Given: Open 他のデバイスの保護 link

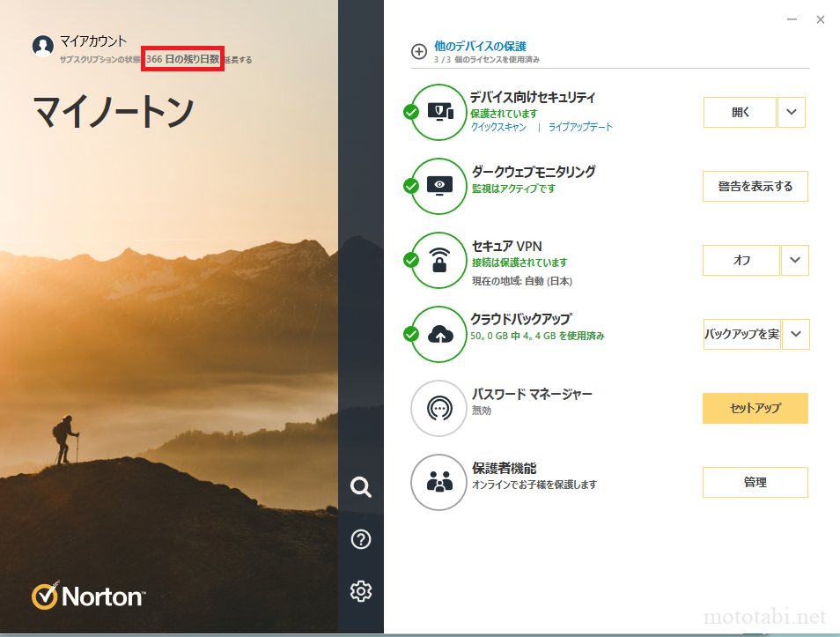Looking at the screenshot, I should coord(480,46).
